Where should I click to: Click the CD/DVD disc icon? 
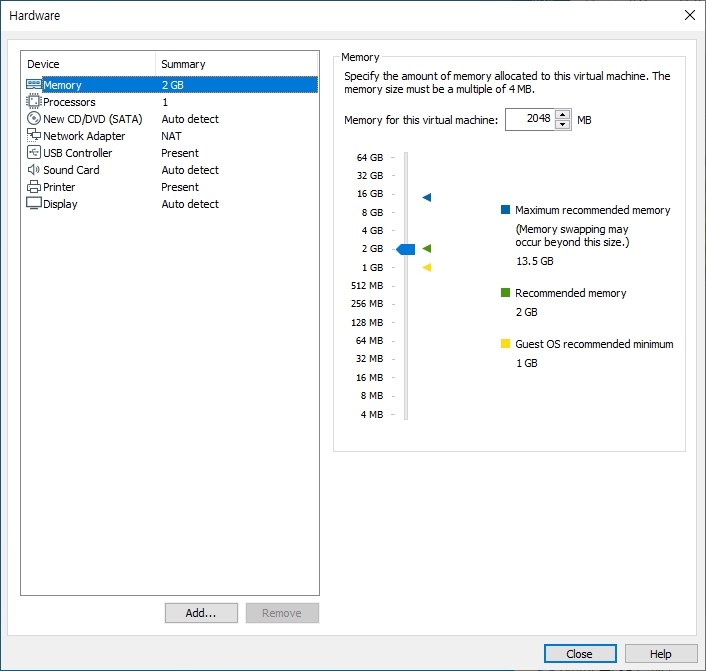coord(34,118)
